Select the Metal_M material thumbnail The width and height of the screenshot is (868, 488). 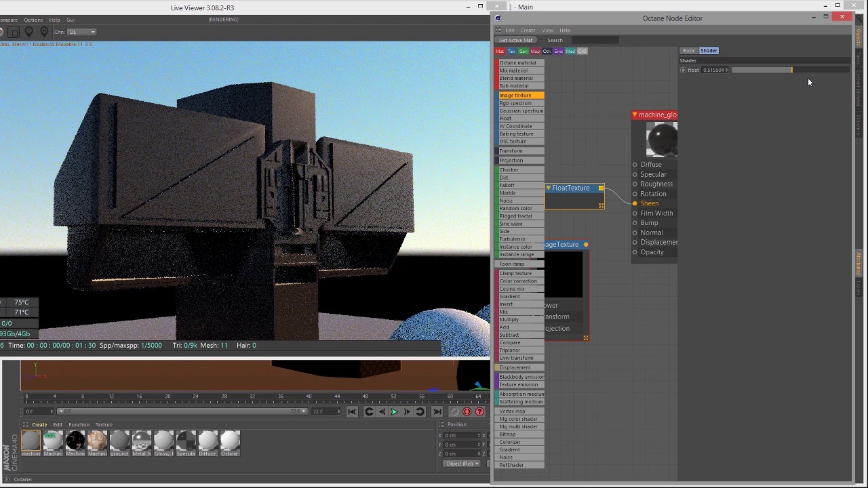pos(141,441)
